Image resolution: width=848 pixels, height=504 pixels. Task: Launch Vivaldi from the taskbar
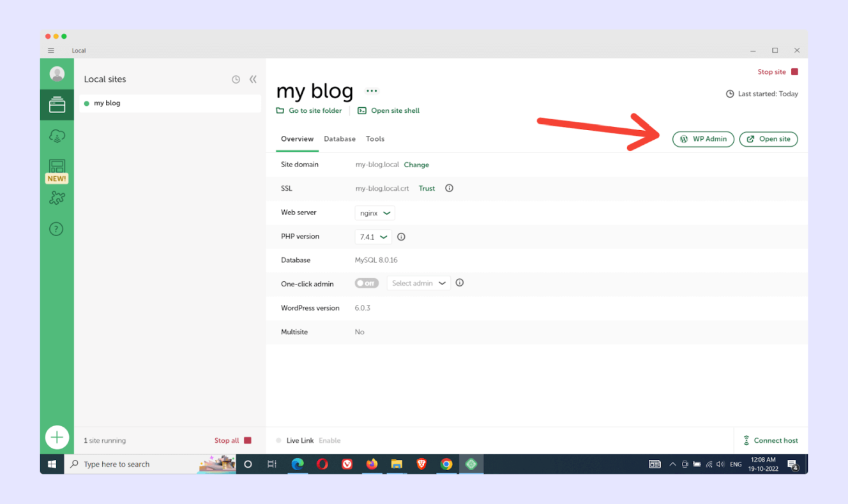(x=347, y=464)
